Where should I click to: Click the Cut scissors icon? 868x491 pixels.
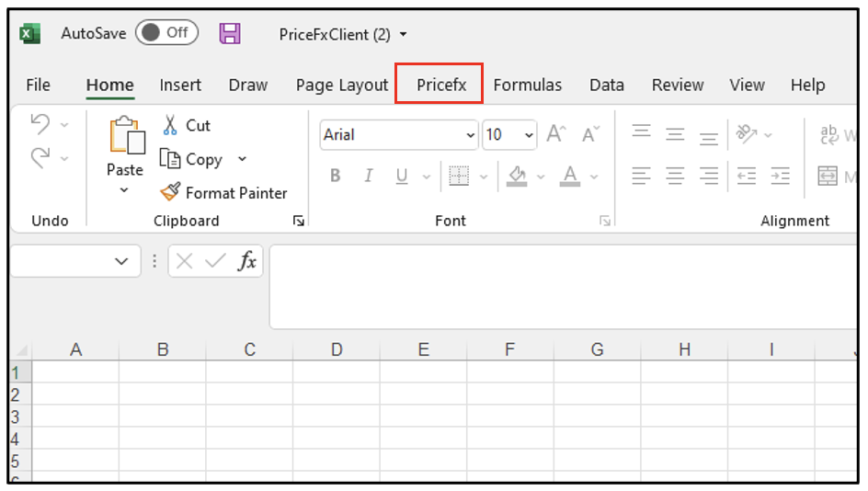(170, 125)
